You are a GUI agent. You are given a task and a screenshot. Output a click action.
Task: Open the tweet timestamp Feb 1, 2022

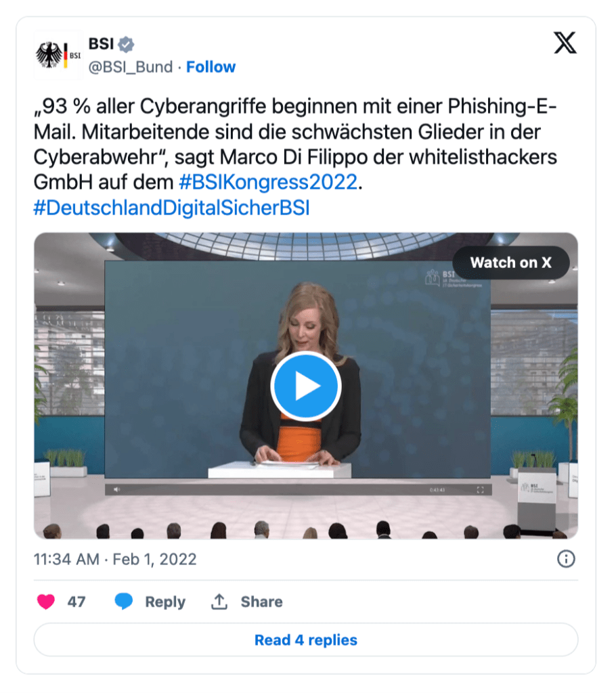point(115,560)
